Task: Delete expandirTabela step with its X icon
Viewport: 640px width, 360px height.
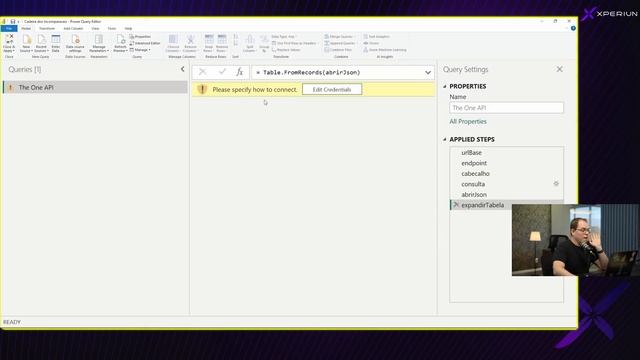Action: (456, 205)
